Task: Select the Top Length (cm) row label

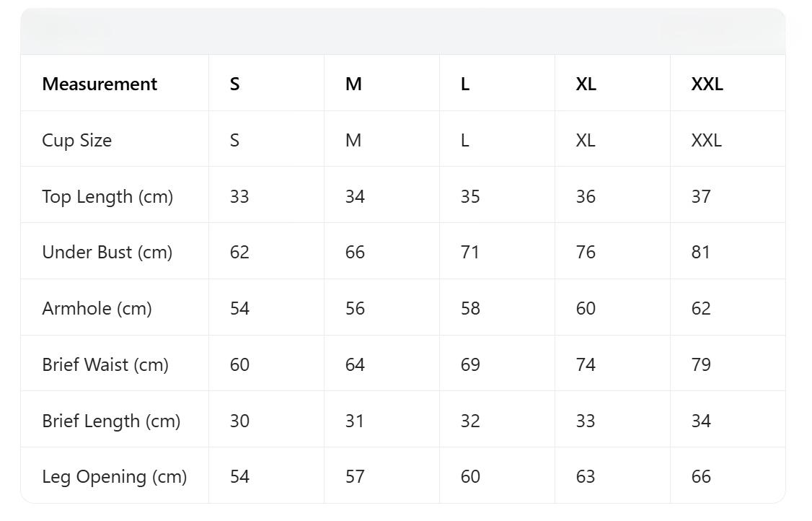Action: [107, 196]
